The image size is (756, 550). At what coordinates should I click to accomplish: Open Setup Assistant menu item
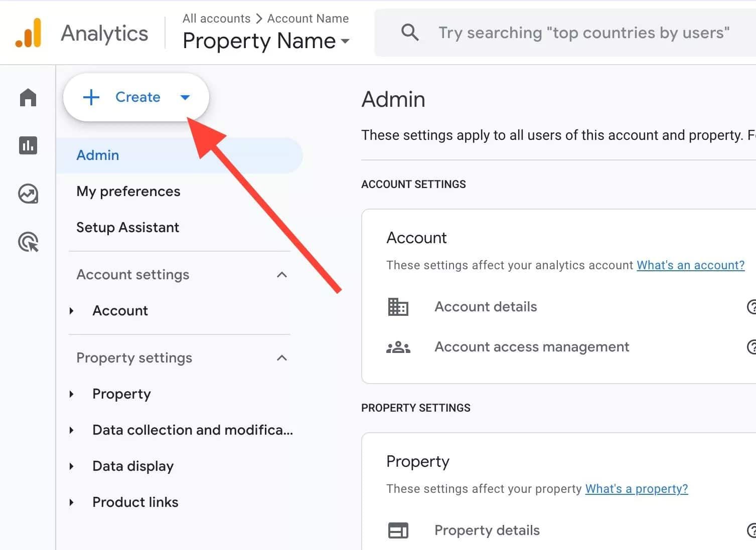[x=127, y=228]
